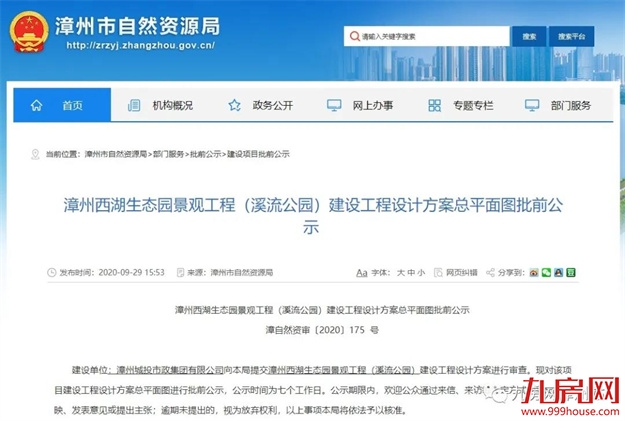Click breadcrumb link 部门服务
This screenshot has width=625, height=421.
[168, 154]
